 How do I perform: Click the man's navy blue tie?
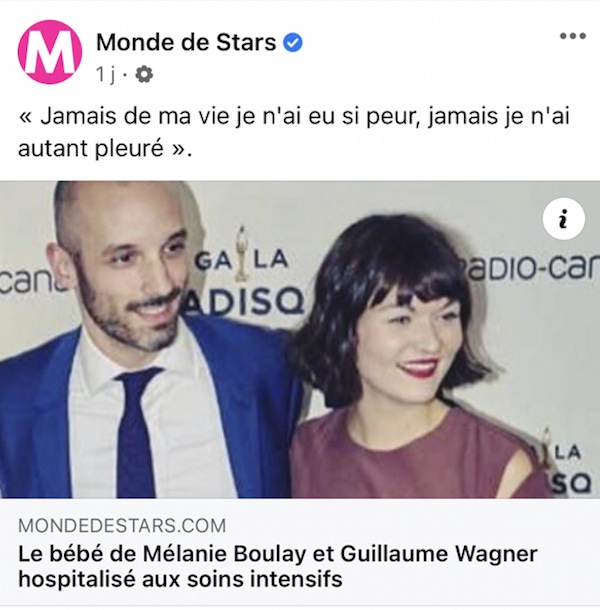click(x=136, y=432)
